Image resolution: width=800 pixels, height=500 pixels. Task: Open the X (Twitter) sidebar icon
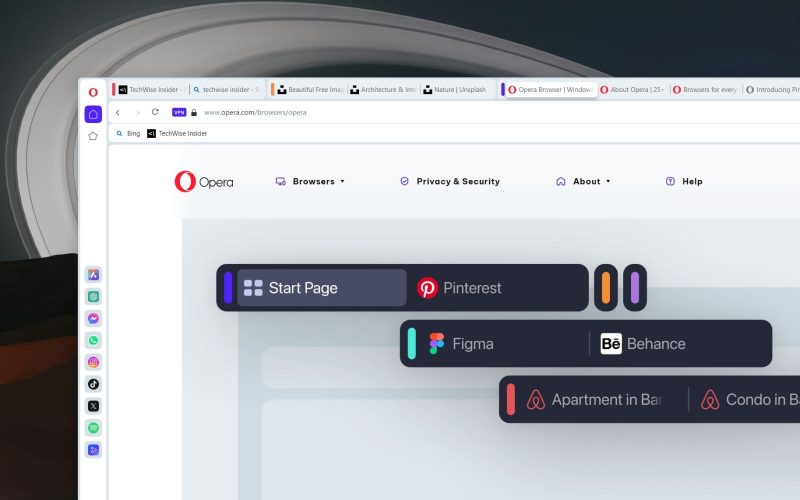[93, 406]
